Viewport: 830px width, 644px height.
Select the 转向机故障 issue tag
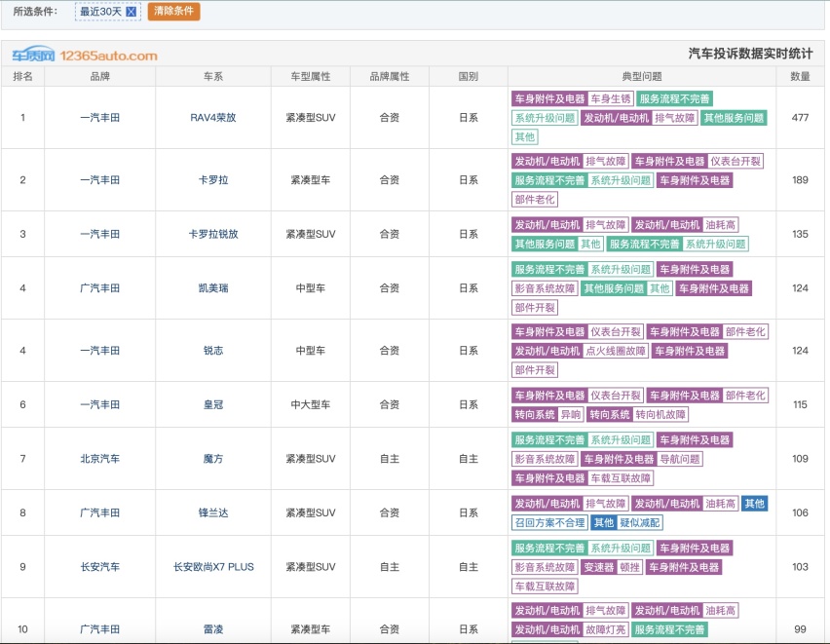pyautogui.click(x=660, y=414)
